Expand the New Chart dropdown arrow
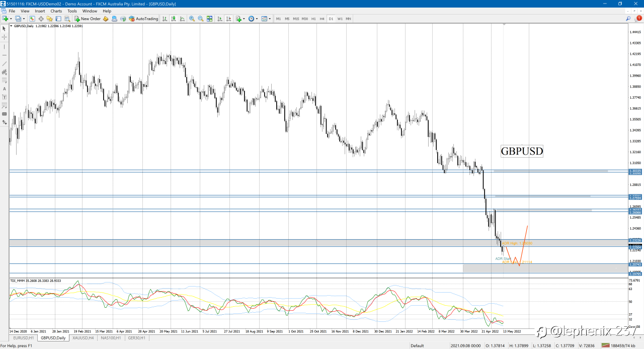Image resolution: width=644 pixels, height=349 pixels. 11,19
